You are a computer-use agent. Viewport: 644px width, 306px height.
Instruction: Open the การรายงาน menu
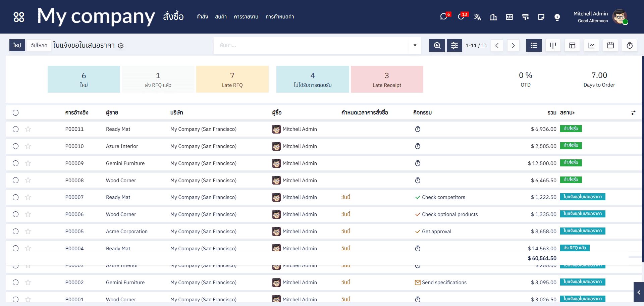[x=246, y=17]
